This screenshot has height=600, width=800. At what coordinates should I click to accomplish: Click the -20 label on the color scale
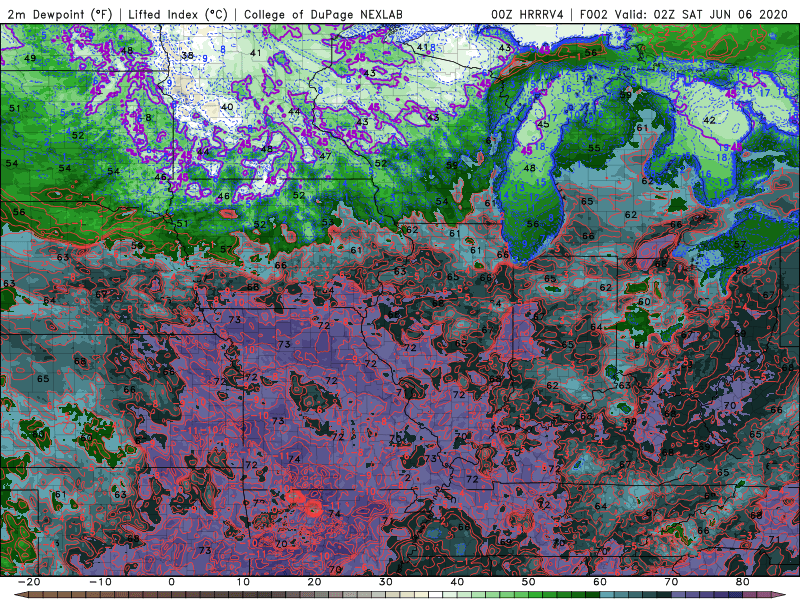tap(29, 582)
